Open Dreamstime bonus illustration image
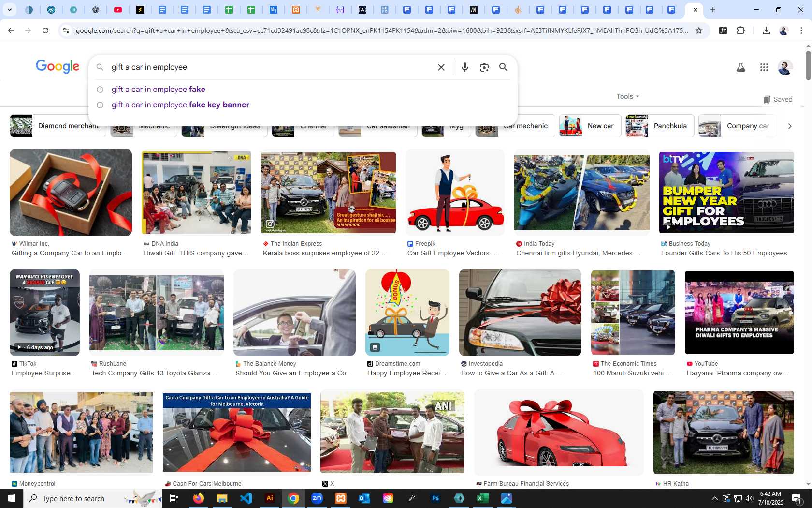812x508 pixels. tap(407, 313)
